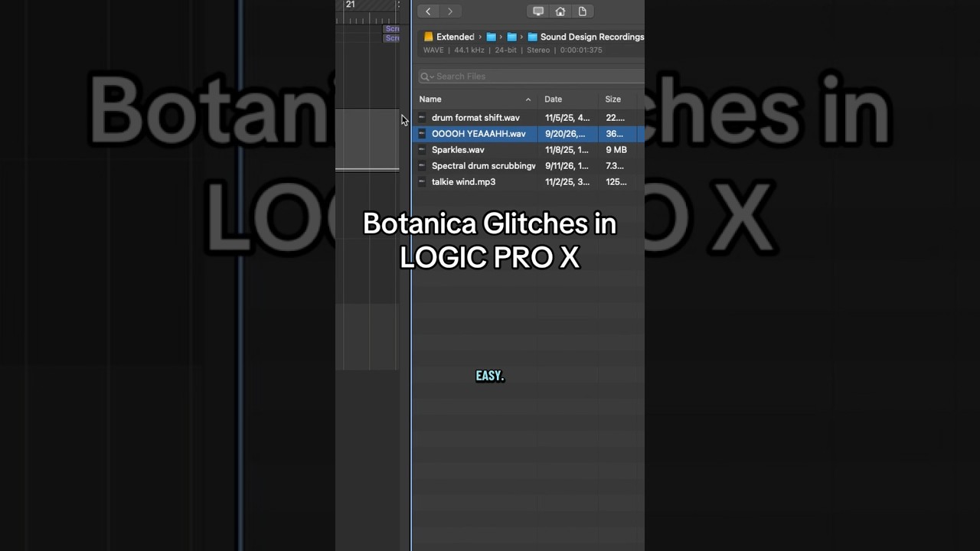Click the audio icon beside Spectral drum scrubbing

(422, 166)
